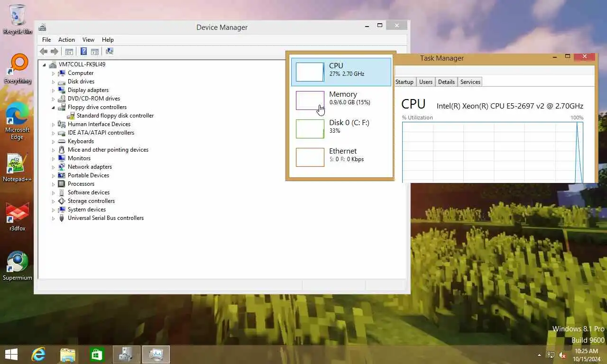Expand the Keyboards category
The image size is (607, 364).
pyautogui.click(x=53, y=141)
